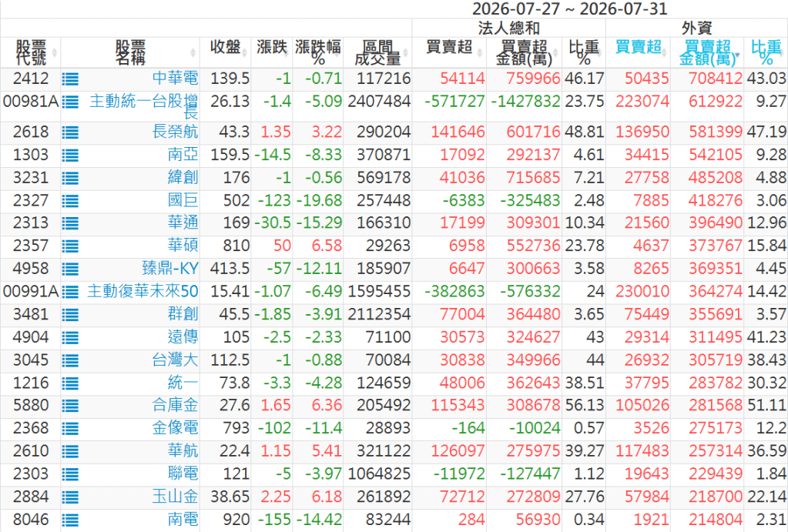Open stock link 合庫金
Viewport: 788px width, 532px height.
(175, 405)
